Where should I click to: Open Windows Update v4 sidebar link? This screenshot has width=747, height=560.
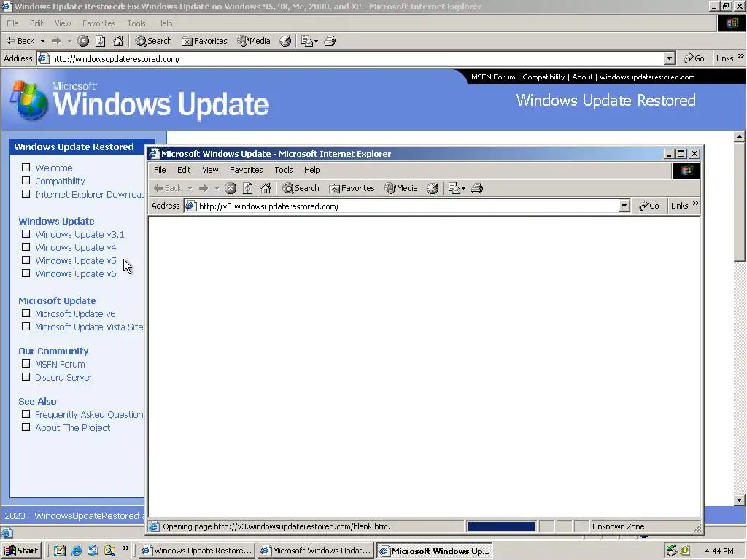[x=76, y=248]
